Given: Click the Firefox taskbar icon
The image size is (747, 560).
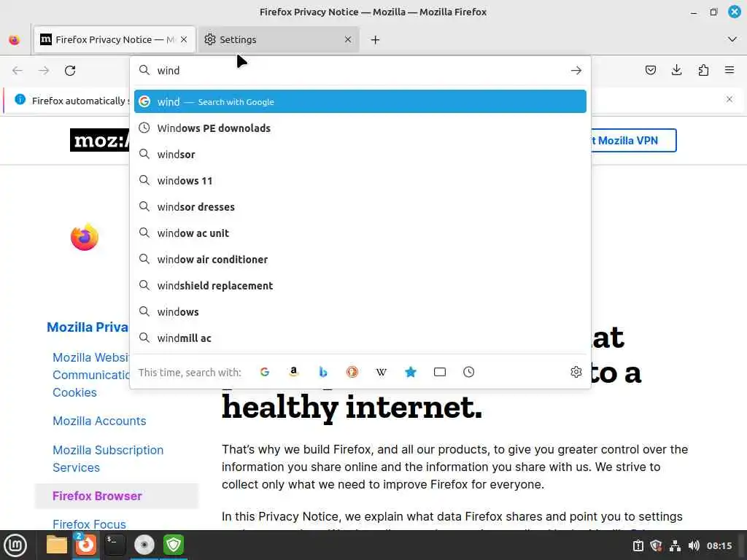Looking at the screenshot, I should pos(86,545).
